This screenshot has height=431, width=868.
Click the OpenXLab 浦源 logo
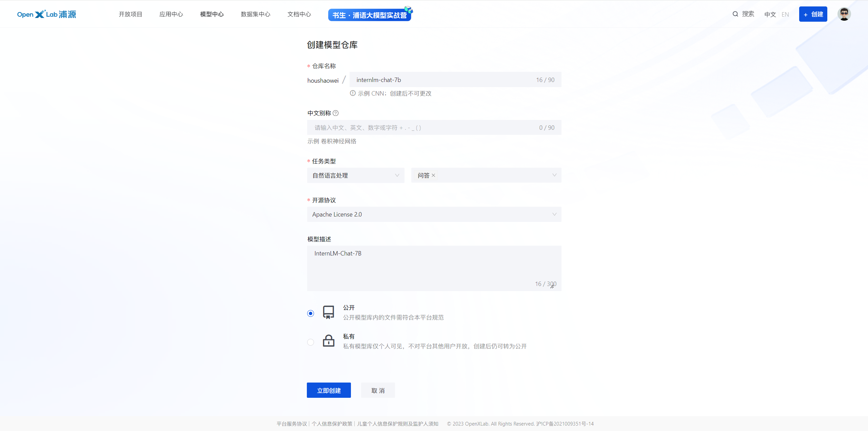click(46, 14)
